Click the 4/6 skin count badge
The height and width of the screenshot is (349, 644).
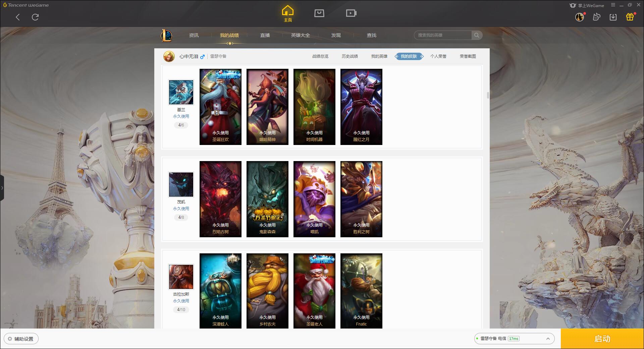click(x=181, y=125)
